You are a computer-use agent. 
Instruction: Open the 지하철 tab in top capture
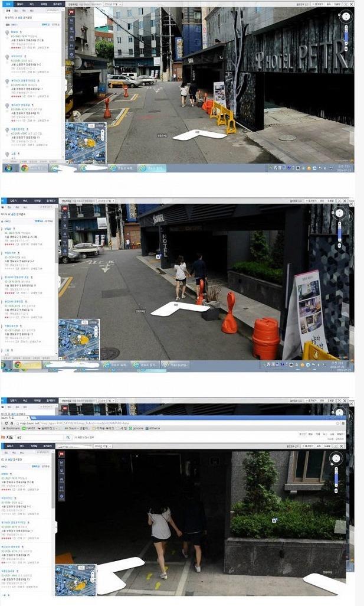point(44,4)
